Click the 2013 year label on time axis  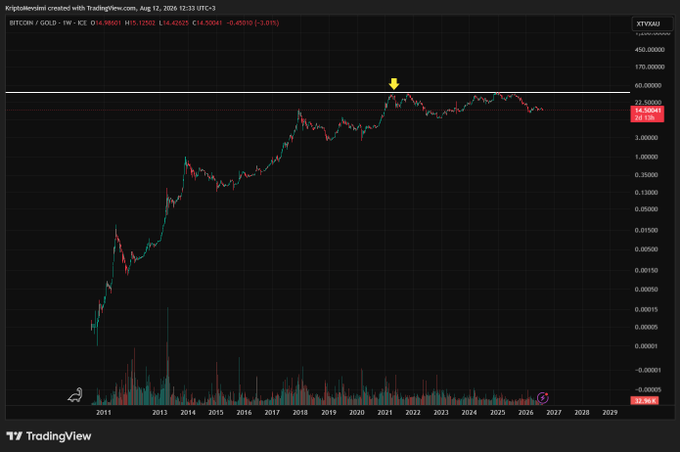pyautogui.click(x=160, y=413)
